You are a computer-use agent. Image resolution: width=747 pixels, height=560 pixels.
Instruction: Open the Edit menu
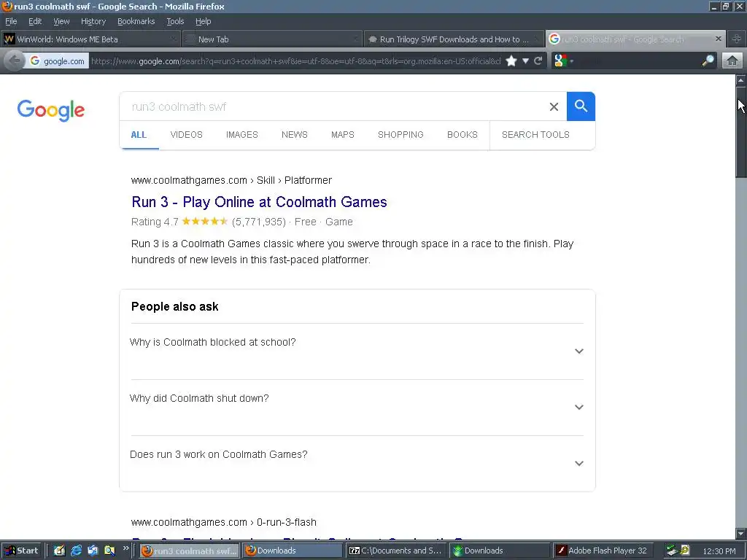(x=35, y=21)
